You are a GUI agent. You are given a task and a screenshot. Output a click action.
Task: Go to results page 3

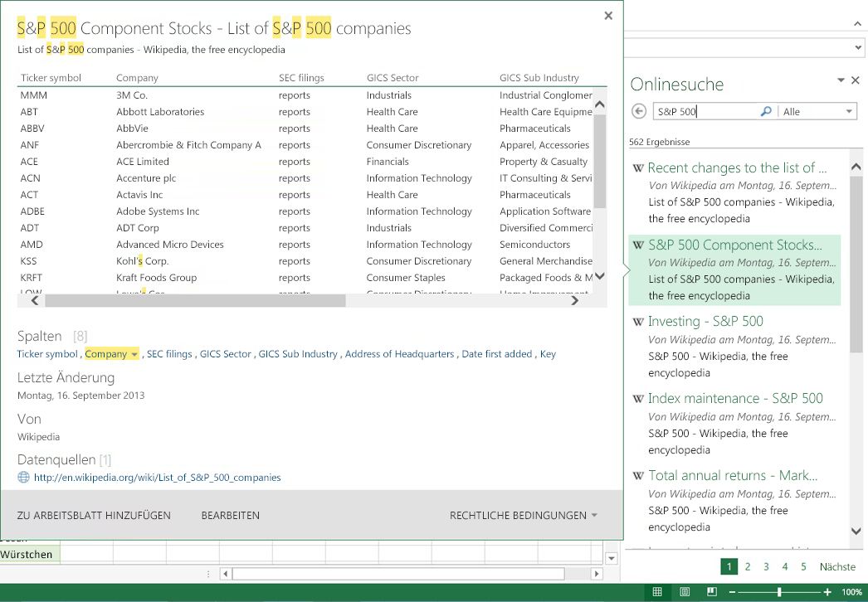[766, 566]
